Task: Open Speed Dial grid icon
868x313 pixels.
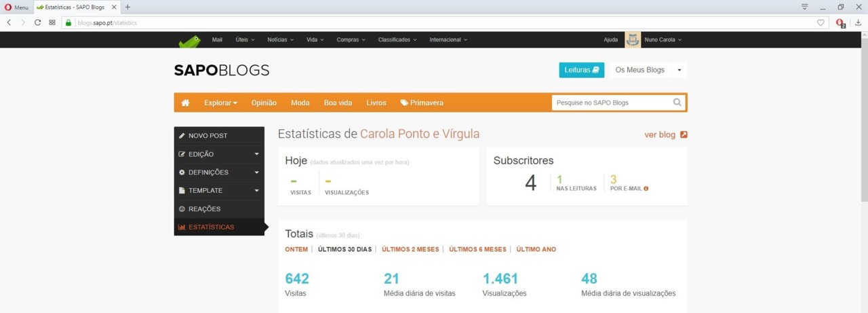Action: [52, 22]
